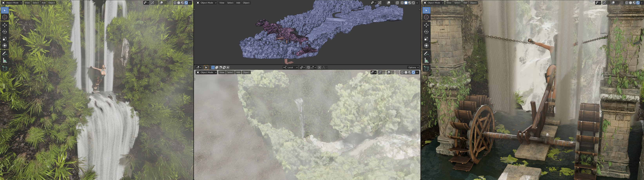
Task: Toggle overlays in the left viewport
Action: [161, 3]
